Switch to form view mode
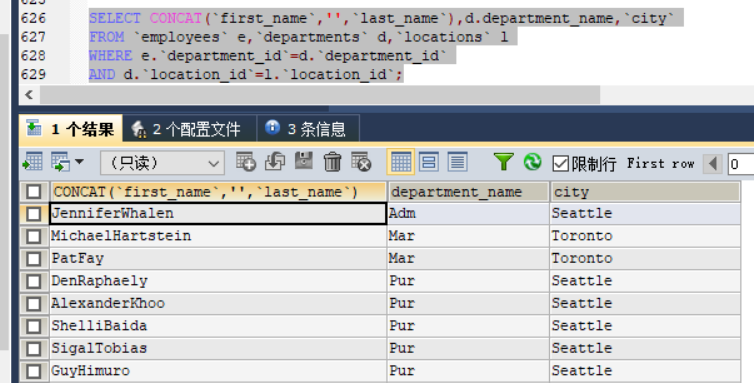754x383 pixels. pyautogui.click(x=428, y=162)
